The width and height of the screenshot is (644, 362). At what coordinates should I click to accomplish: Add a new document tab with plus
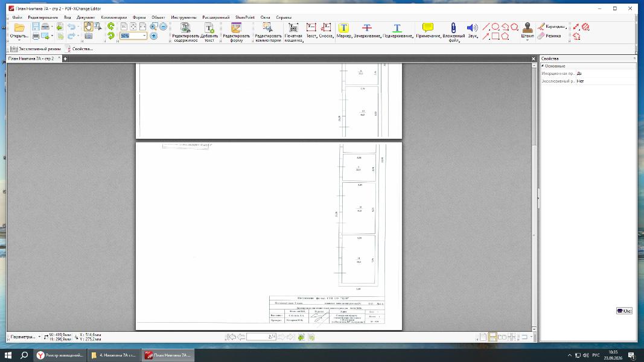[65, 59]
